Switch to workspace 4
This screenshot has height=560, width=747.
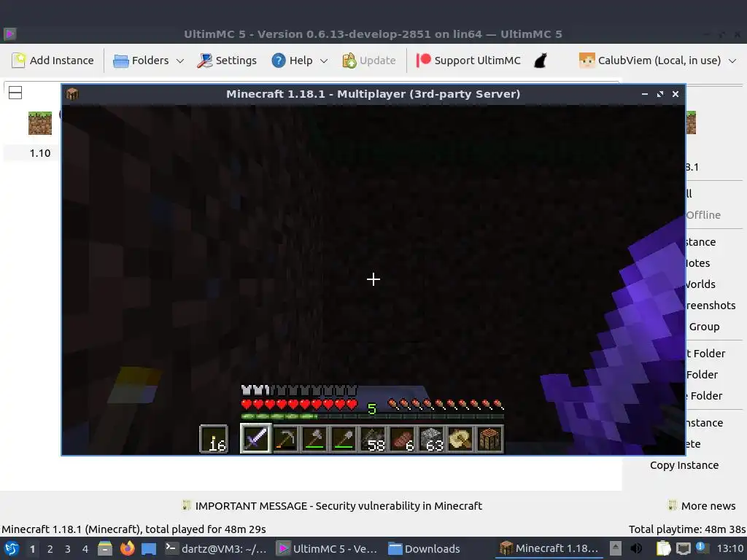85,549
